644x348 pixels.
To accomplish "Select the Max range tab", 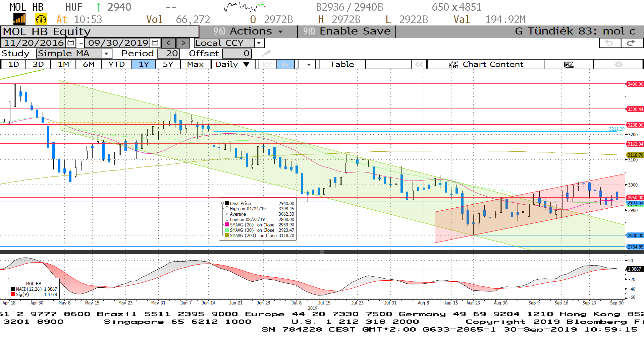I will pyautogui.click(x=196, y=64).
